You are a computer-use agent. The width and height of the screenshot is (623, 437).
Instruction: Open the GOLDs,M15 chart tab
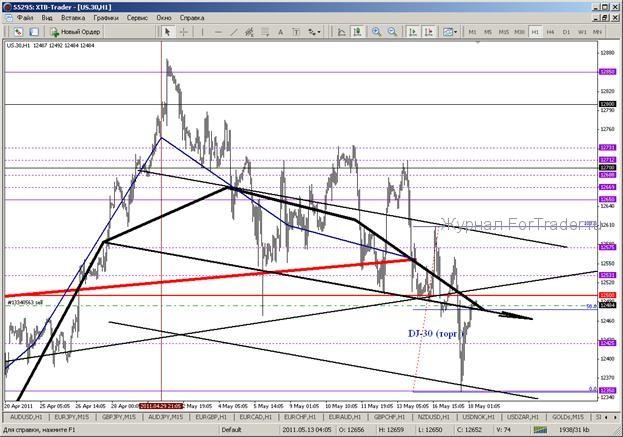[568, 417]
